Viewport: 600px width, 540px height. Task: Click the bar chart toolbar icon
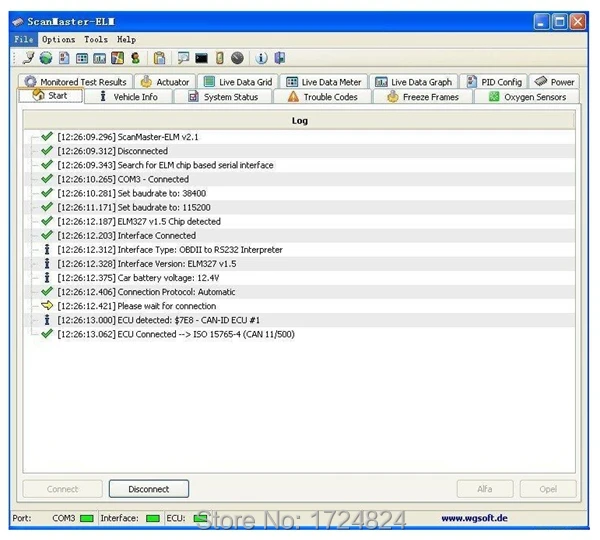pos(99,59)
